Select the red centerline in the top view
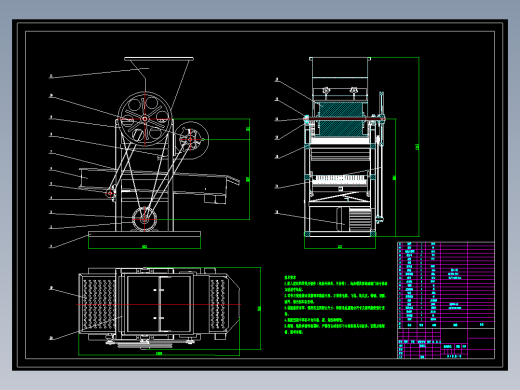This screenshot has width=520, height=390. 159,304
